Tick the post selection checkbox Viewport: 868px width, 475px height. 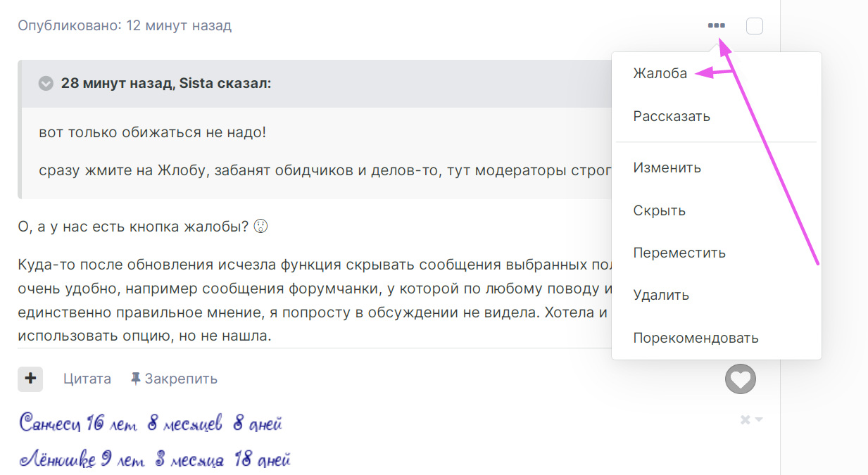coord(755,26)
